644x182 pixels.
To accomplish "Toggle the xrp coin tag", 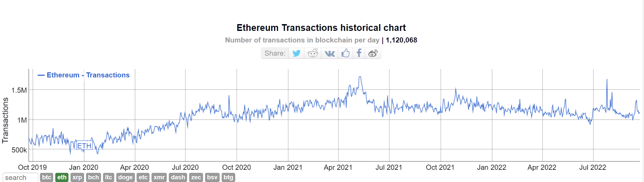I will pyautogui.click(x=77, y=177).
